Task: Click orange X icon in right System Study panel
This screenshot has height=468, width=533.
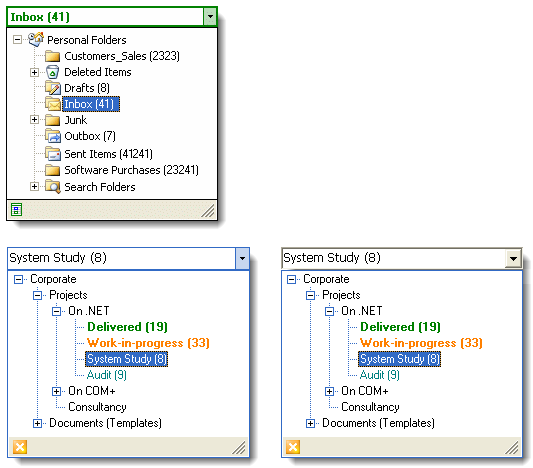Action: [x=293, y=447]
